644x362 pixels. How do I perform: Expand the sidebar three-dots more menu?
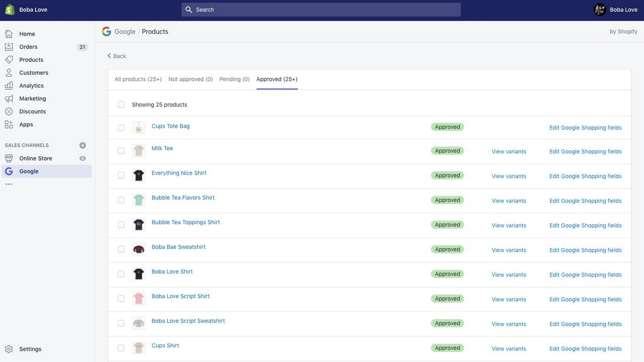pyautogui.click(x=9, y=184)
